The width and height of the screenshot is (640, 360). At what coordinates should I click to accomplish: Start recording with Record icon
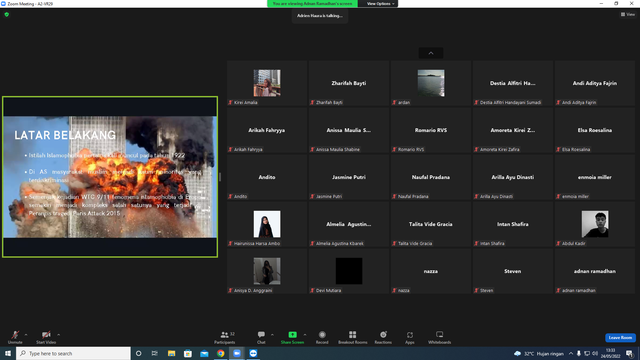(x=322, y=337)
